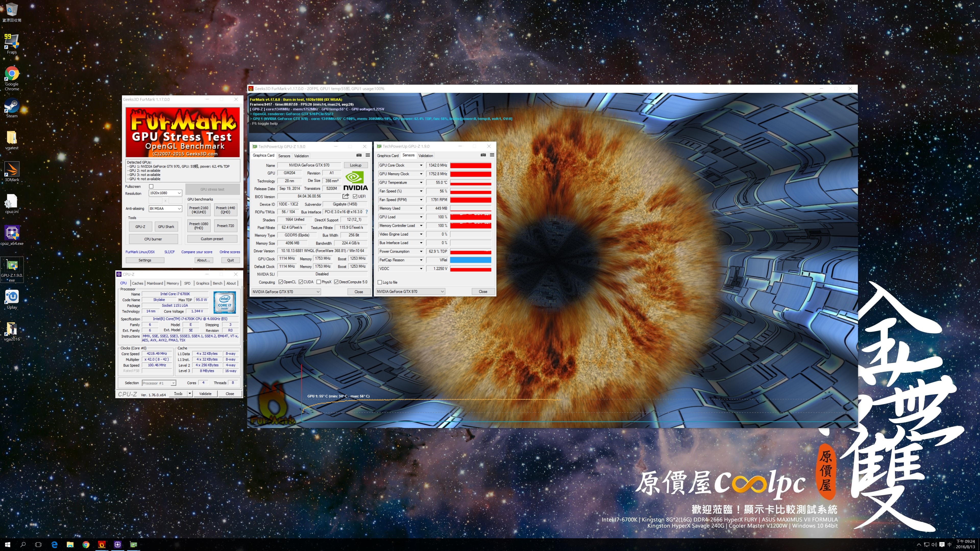Expand the Fan Speed (RPM) sensor dropdown

(421, 200)
